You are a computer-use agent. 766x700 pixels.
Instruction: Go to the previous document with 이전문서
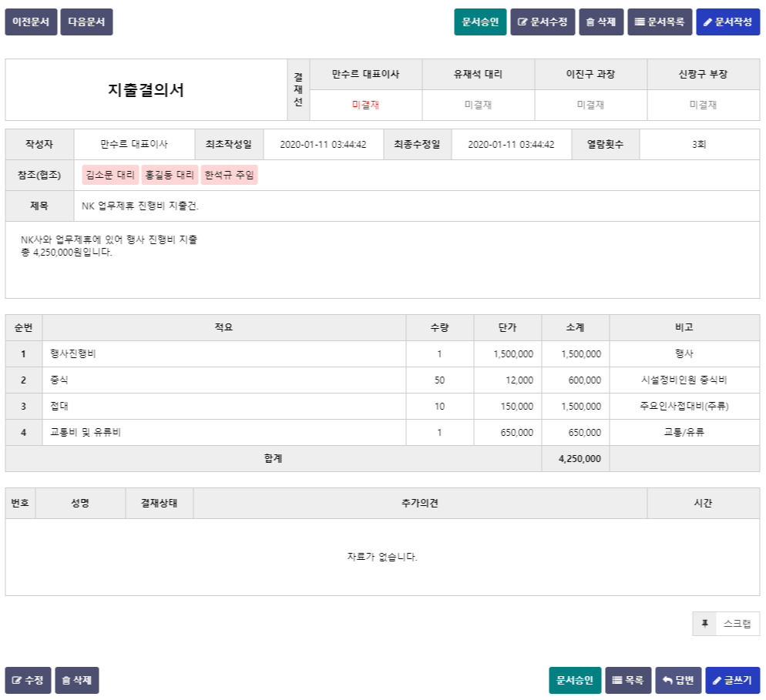pyautogui.click(x=31, y=22)
